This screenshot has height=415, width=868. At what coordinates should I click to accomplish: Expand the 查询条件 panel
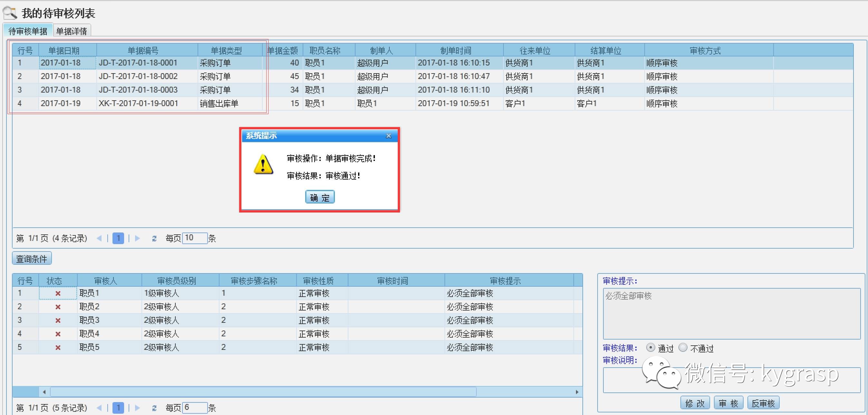coord(32,259)
